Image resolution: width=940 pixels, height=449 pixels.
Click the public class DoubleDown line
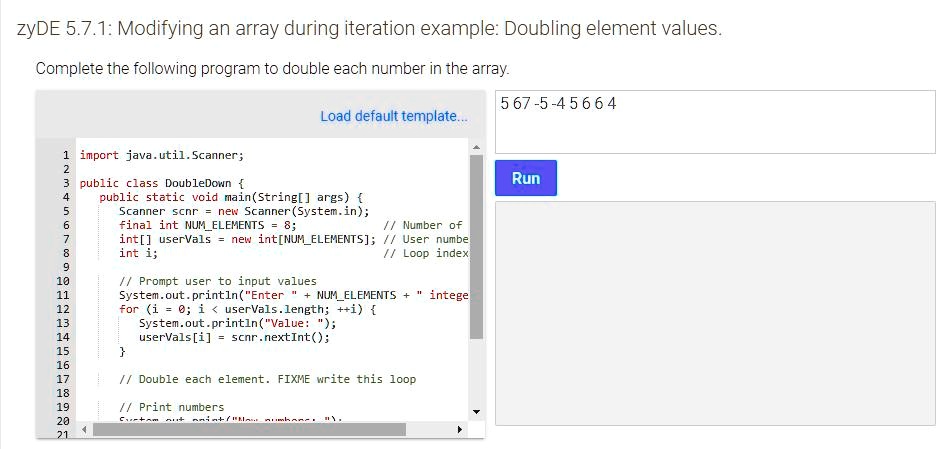coord(161,183)
